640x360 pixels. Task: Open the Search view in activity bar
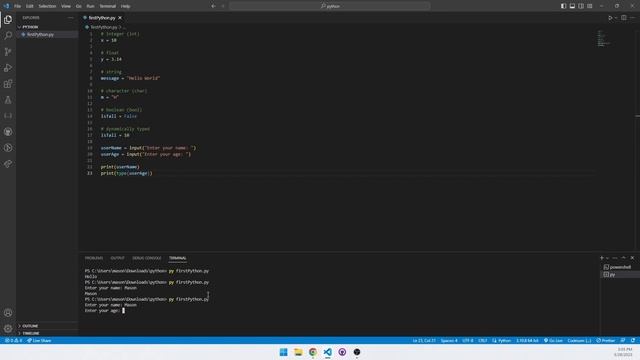tap(8, 36)
